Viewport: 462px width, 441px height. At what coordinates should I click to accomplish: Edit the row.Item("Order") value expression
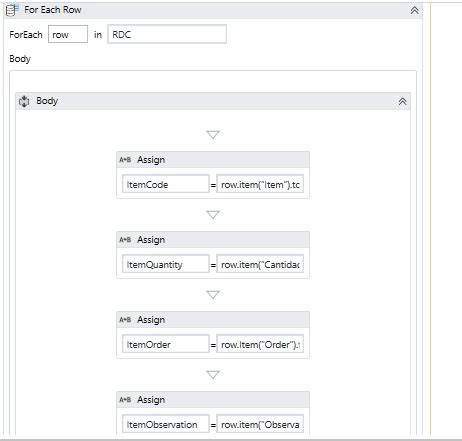260,344
